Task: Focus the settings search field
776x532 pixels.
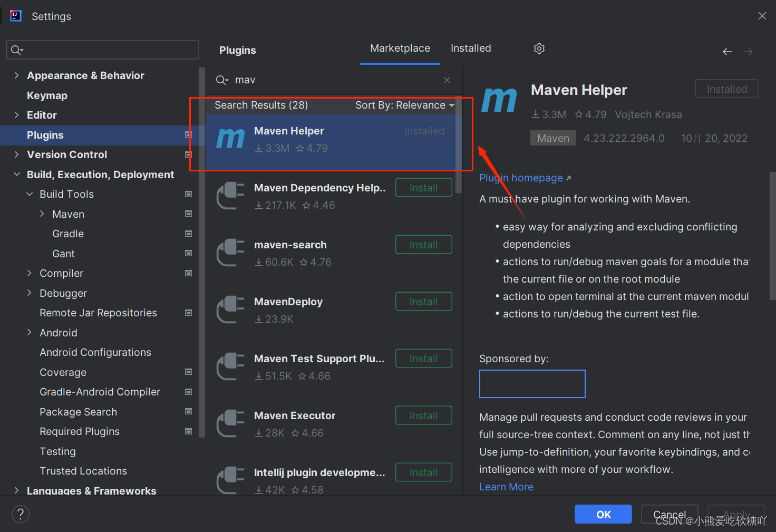Action: point(103,50)
